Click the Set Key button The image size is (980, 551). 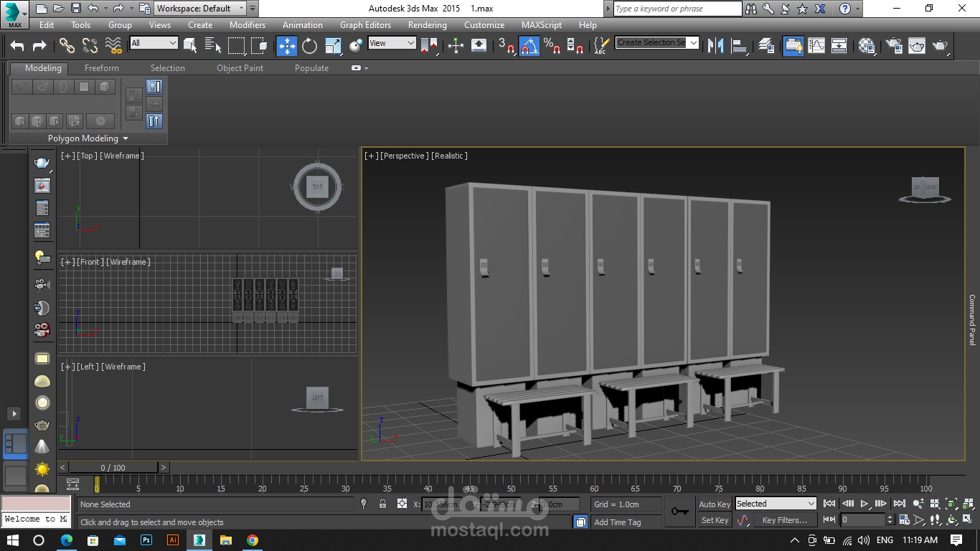[x=715, y=520]
